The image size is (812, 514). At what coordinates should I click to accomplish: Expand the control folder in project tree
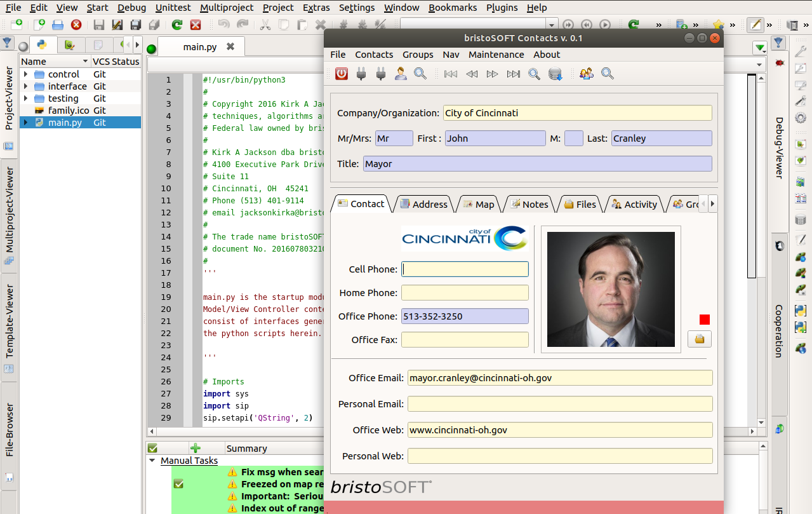pos(25,74)
